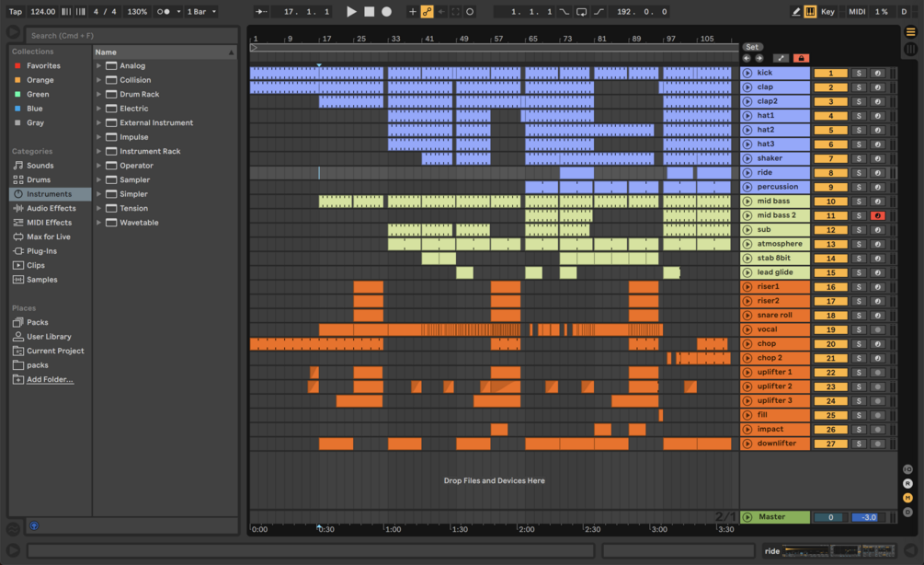The image size is (924, 565).
Task: Expand the Instrument Rack folder
Action: (98, 151)
